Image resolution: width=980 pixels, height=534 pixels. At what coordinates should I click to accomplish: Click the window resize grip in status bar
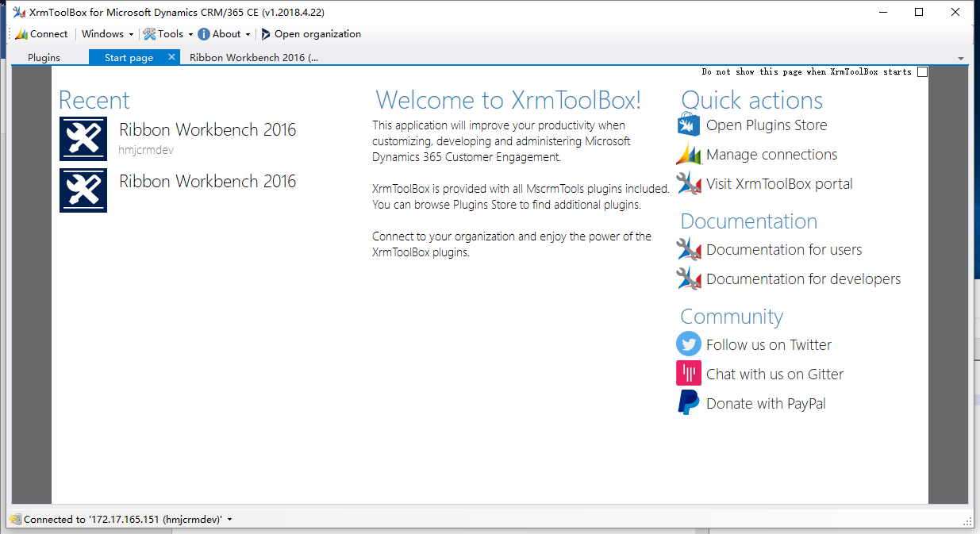967,521
